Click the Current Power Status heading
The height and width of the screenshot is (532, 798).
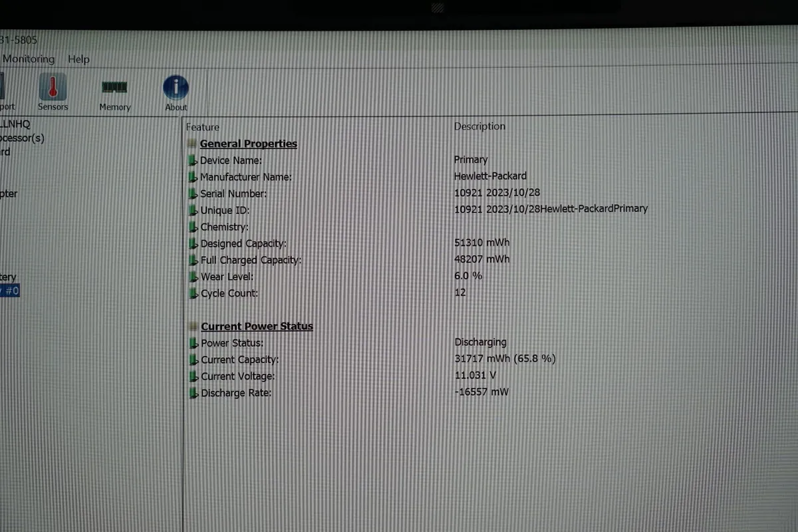[257, 325]
